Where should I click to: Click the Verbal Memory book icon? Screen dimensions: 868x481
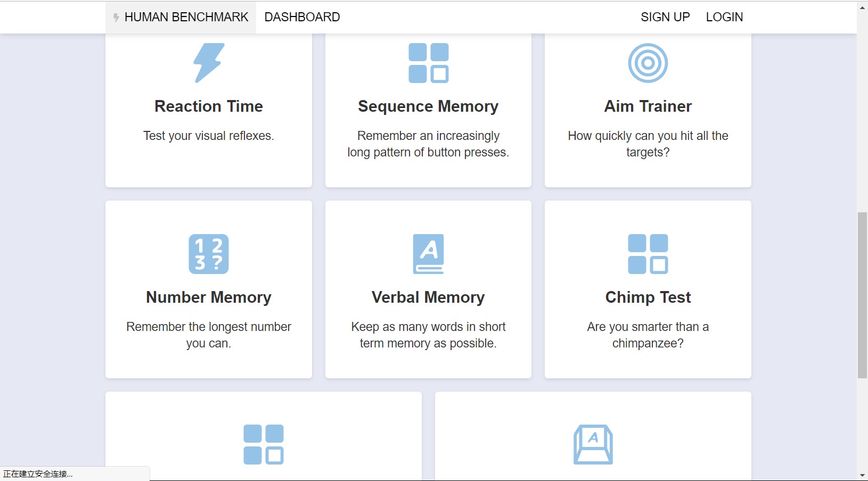coord(429,254)
